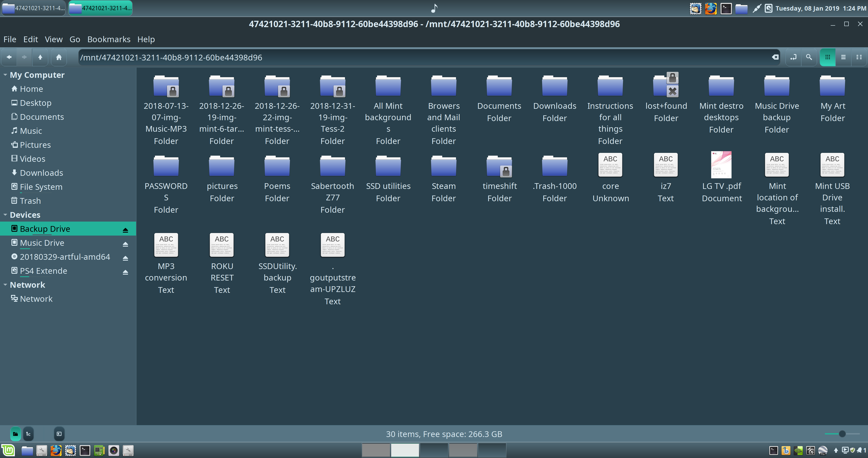Image resolution: width=868 pixels, height=458 pixels.
Task: Show the tree view in sidebar
Action: click(x=28, y=434)
